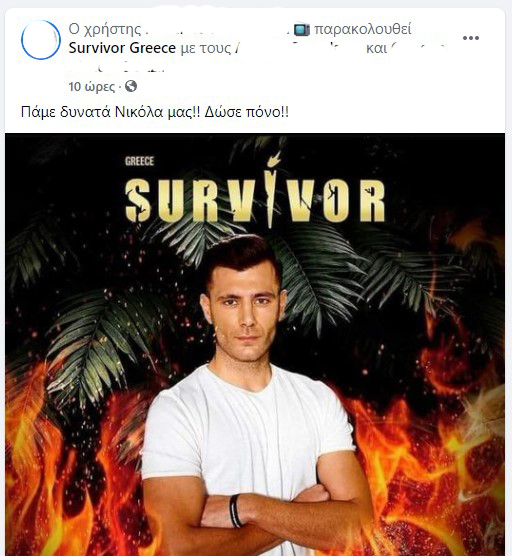This screenshot has height=556, width=512.
Task: Click the TV watching activity icon
Action: coord(302,30)
